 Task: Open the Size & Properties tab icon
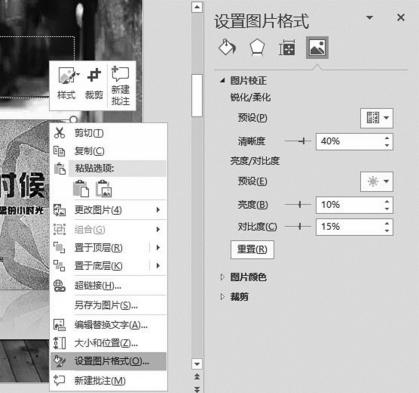[287, 47]
